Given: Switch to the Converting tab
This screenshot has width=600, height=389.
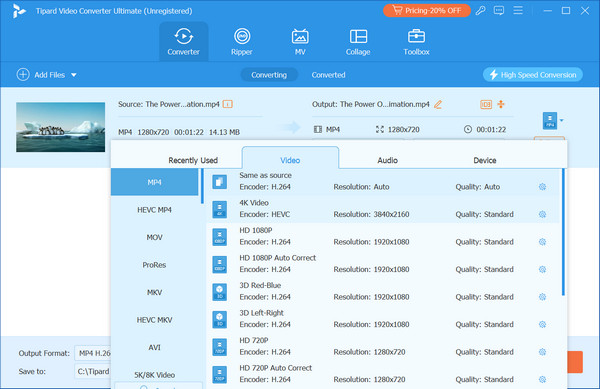Looking at the screenshot, I should pos(269,75).
